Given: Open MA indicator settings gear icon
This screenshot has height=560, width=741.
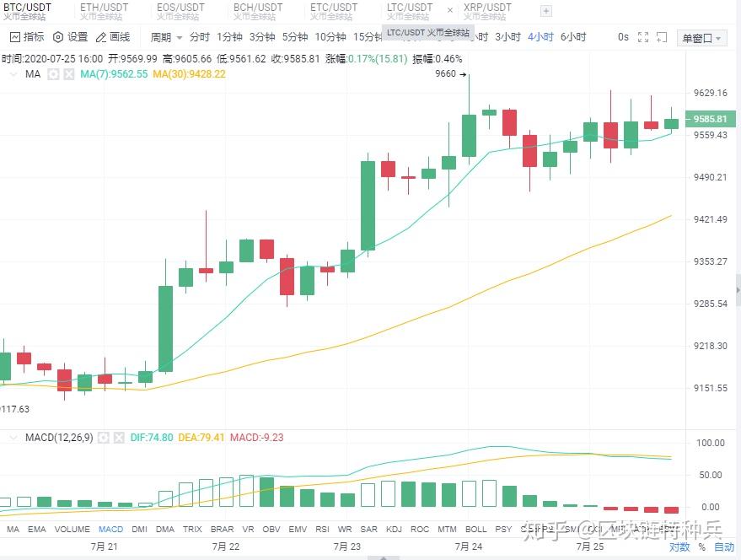Looking at the screenshot, I should 53,74.
